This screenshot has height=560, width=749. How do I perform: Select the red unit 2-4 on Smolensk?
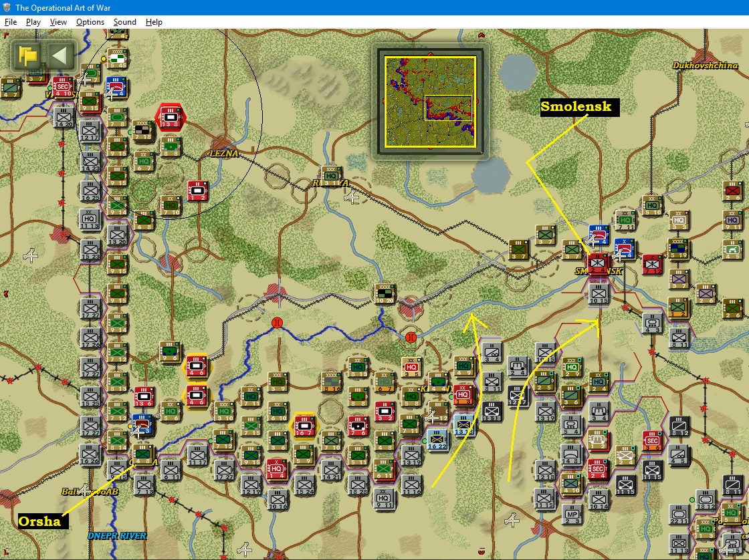597,263
